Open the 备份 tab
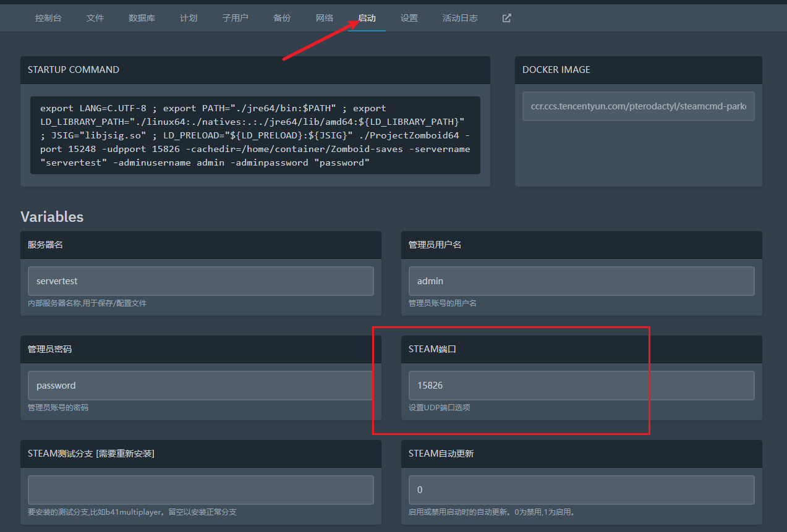The image size is (787, 532). click(x=282, y=18)
